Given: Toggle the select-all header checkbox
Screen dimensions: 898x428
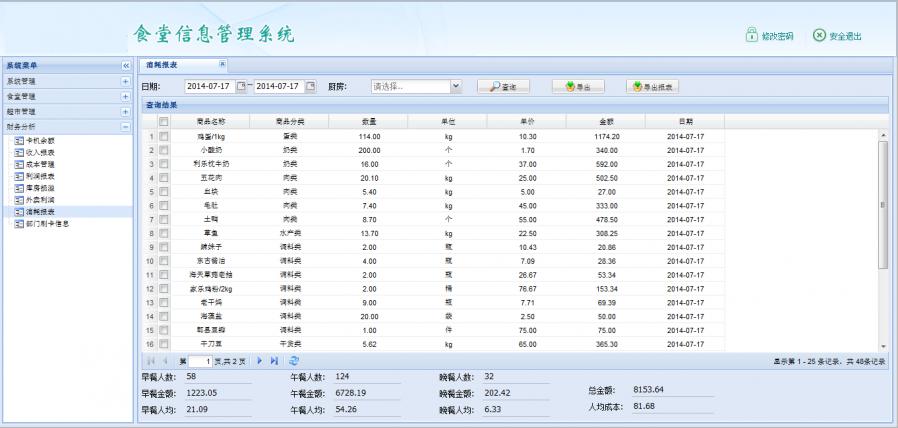Looking at the screenshot, I should (x=163, y=121).
